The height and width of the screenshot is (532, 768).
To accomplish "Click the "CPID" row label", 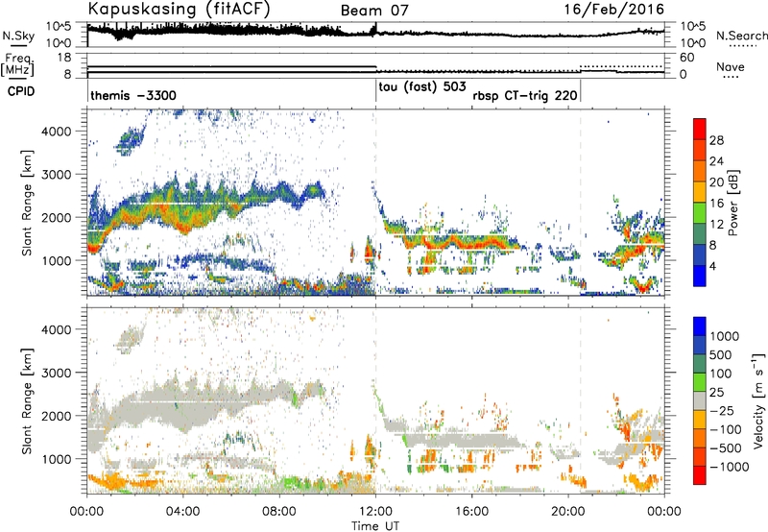I will pos(21,91).
